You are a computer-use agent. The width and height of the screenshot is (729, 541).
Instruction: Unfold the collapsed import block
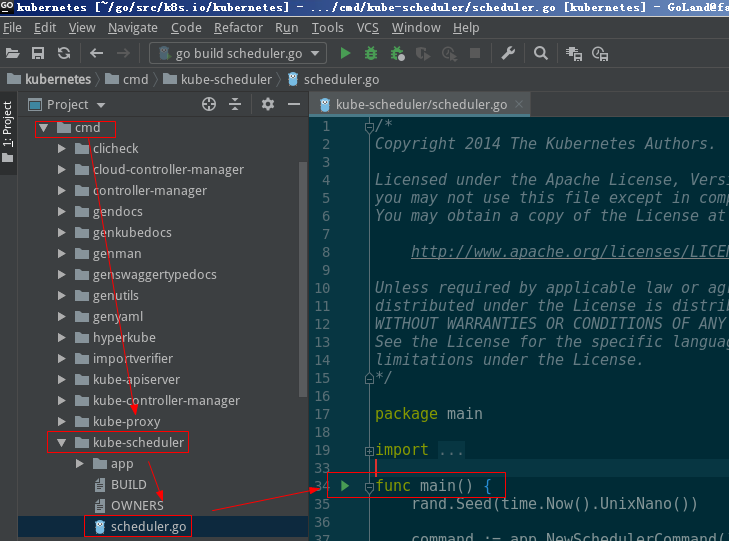click(369, 451)
